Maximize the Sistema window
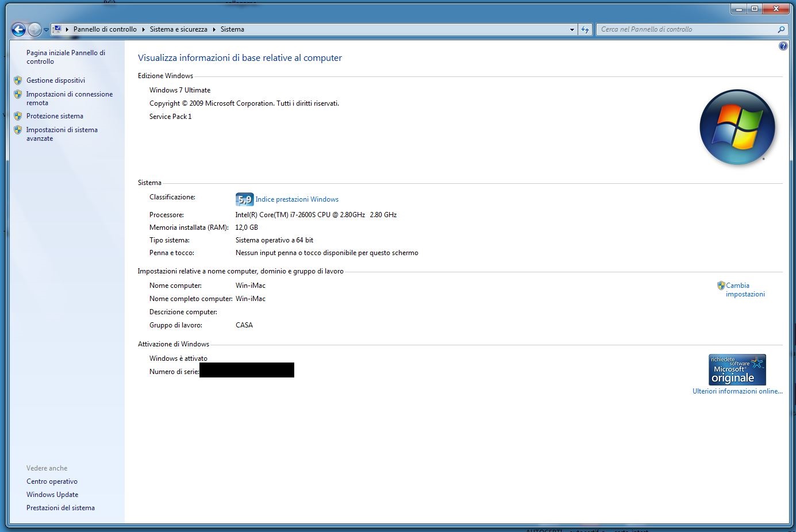 pyautogui.click(x=755, y=9)
